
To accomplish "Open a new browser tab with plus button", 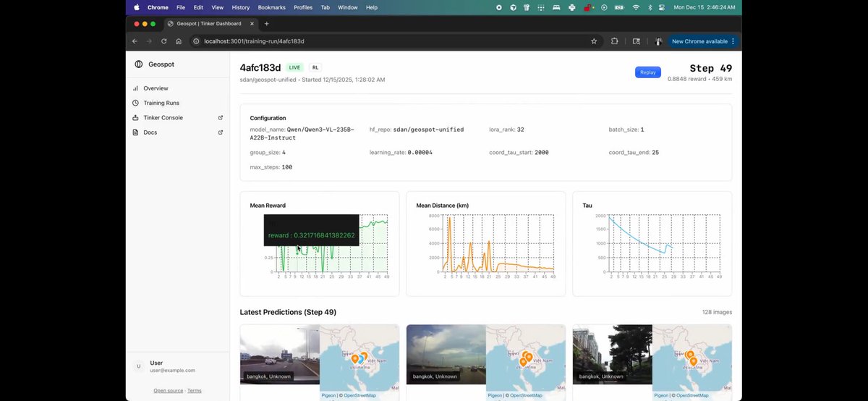I will (266, 23).
